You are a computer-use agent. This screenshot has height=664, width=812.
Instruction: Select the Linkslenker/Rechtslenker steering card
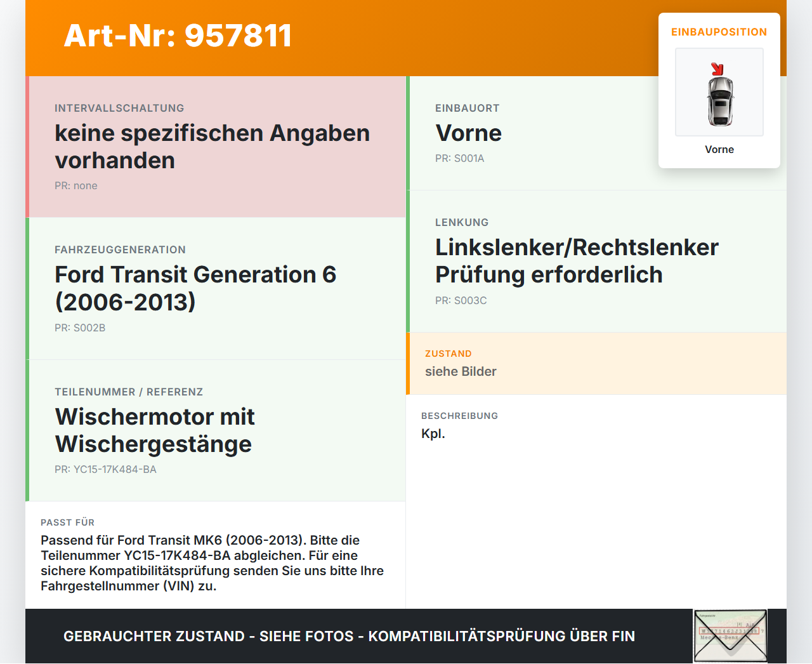[x=596, y=261]
